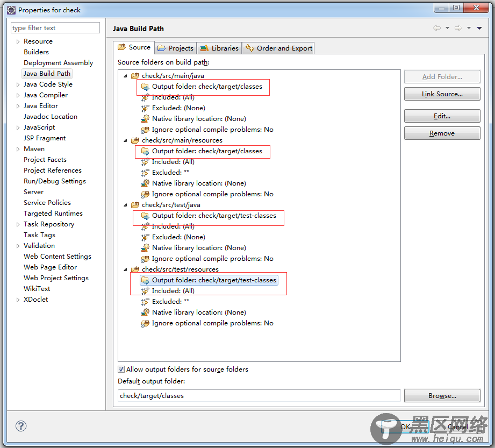Screen dimensions: 495x448
Task: Collapse the check/src/main/resources tree node
Action: point(125,140)
